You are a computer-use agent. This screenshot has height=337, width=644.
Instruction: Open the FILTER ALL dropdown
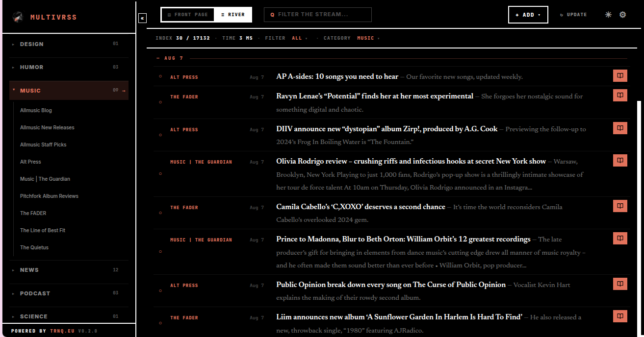tap(300, 38)
